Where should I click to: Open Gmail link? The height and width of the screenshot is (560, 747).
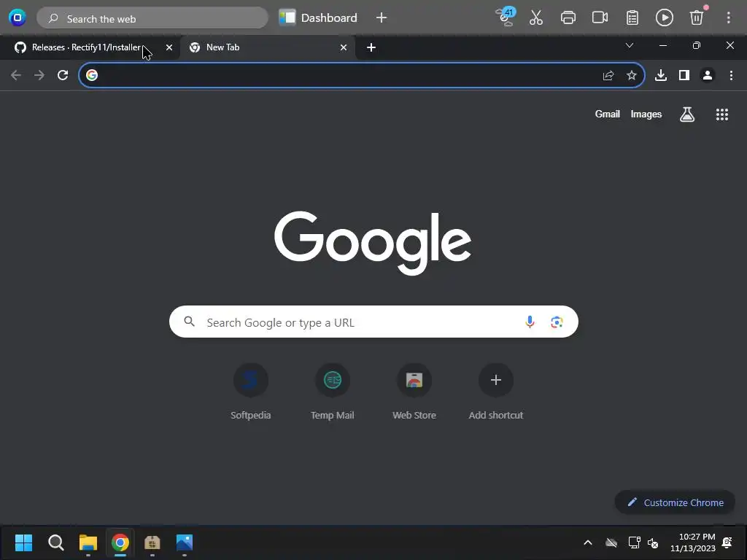pos(608,114)
